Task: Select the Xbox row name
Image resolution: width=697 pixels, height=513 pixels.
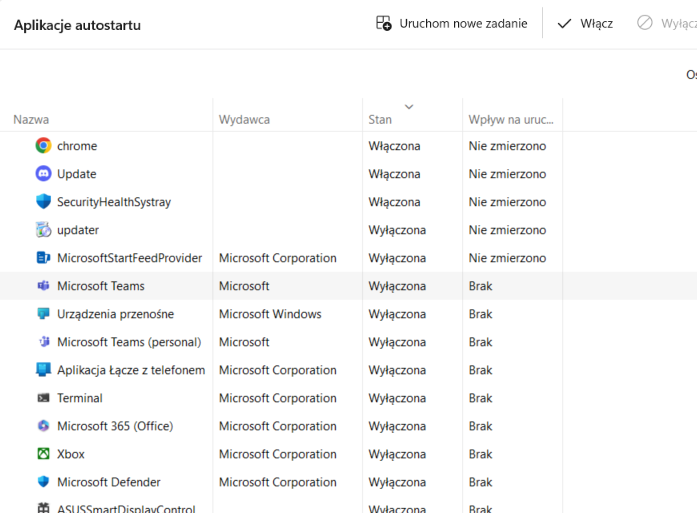Action: [71, 454]
